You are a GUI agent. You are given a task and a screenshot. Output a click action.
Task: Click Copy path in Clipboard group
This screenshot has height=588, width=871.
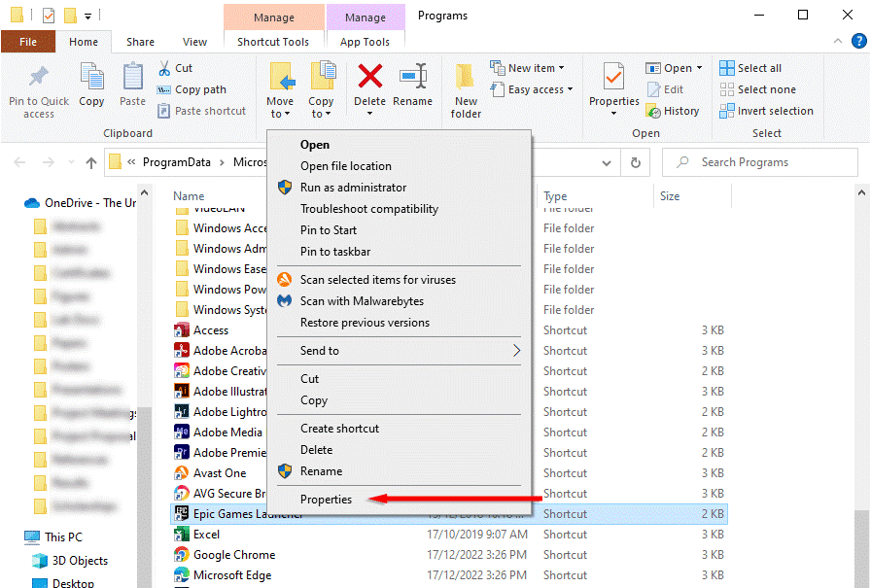click(192, 89)
